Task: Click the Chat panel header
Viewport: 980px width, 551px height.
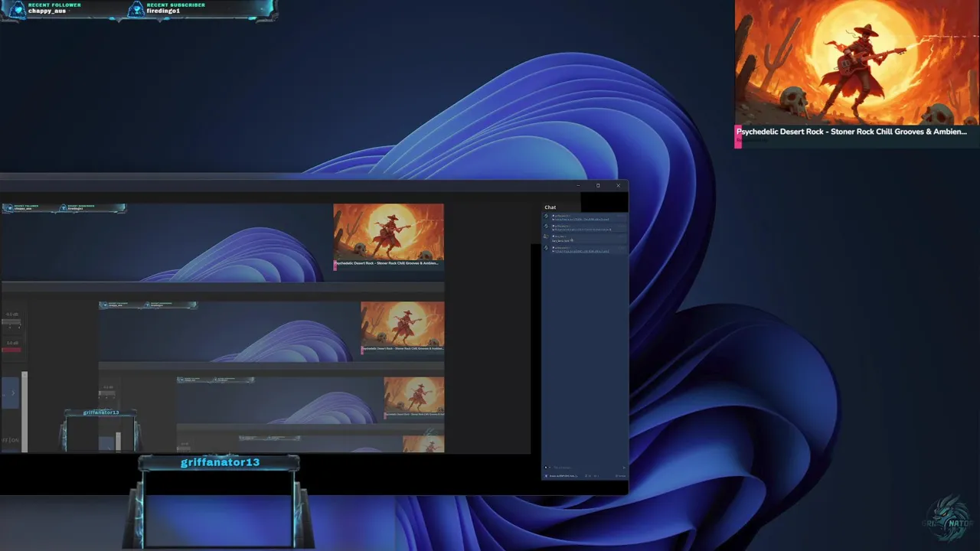Action: point(550,207)
